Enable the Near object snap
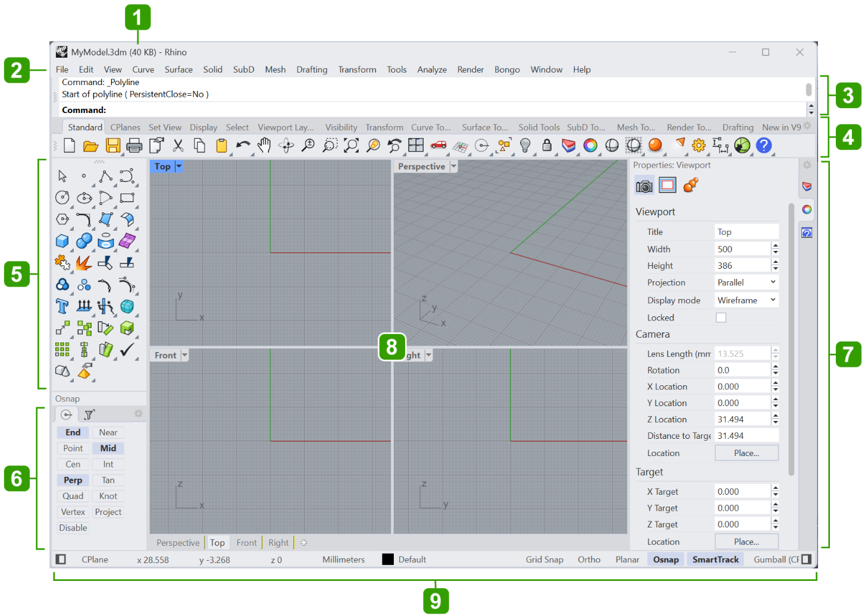 (108, 432)
